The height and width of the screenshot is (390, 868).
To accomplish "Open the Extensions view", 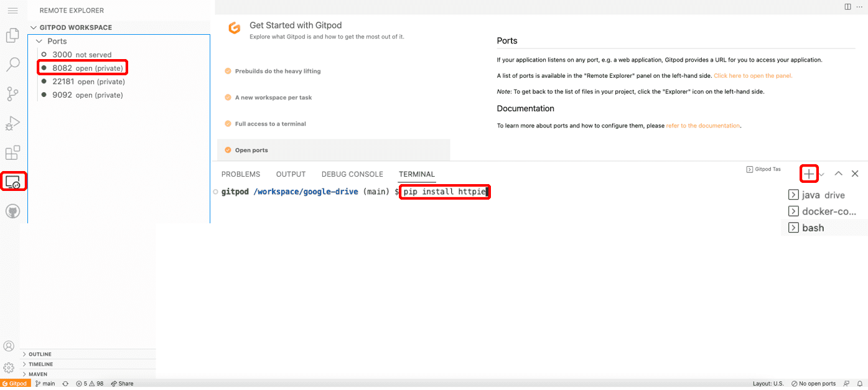I will 12,152.
